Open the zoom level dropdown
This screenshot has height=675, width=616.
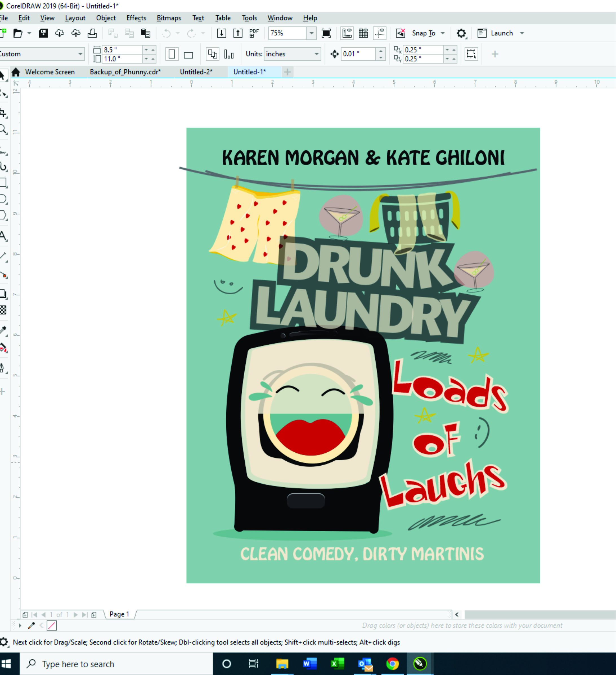coord(312,33)
